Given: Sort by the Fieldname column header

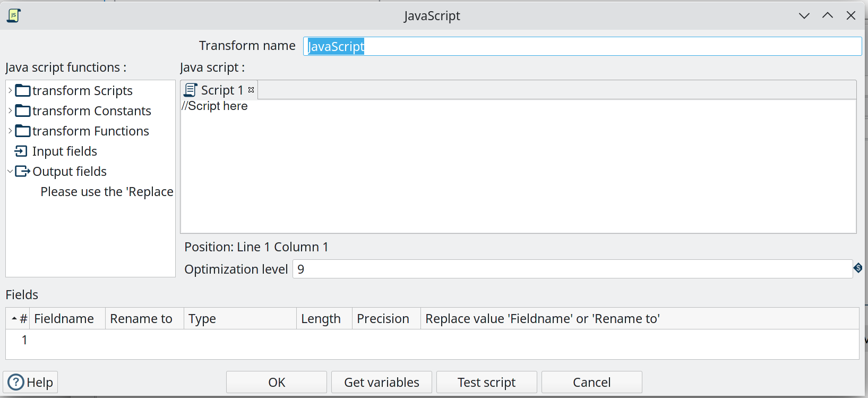Looking at the screenshot, I should pyautogui.click(x=64, y=319).
